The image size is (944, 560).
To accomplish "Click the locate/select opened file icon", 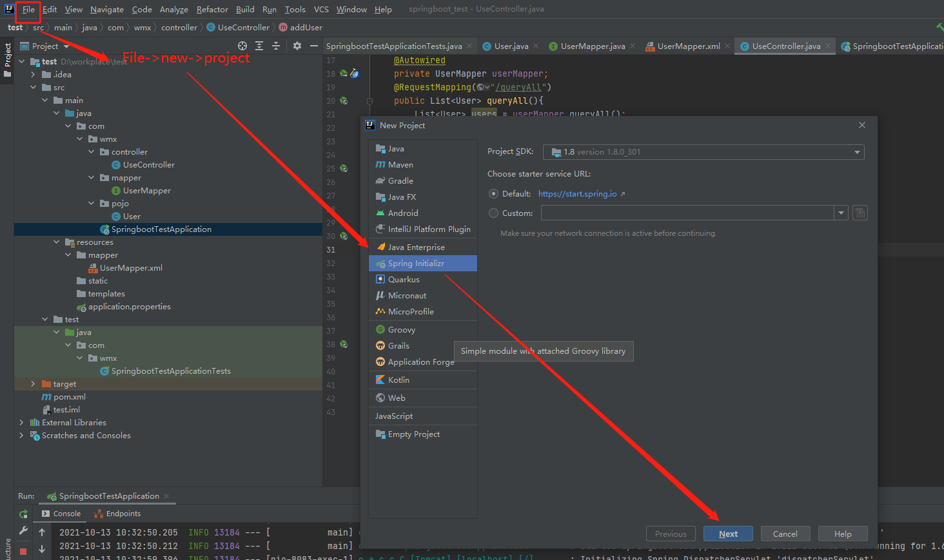I will 242,46.
